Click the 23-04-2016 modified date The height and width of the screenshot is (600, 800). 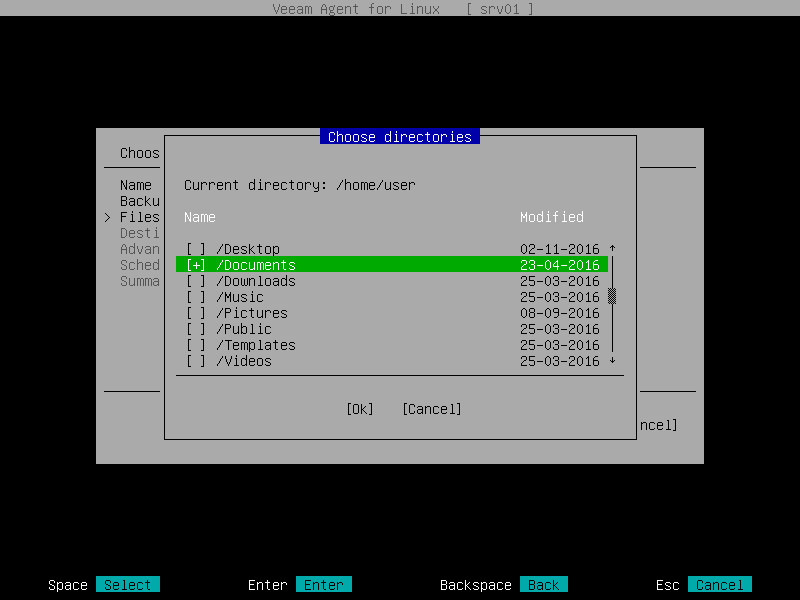coord(560,265)
